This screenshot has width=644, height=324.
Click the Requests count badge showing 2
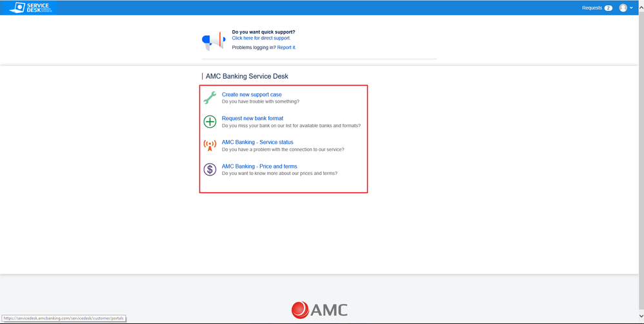click(608, 8)
